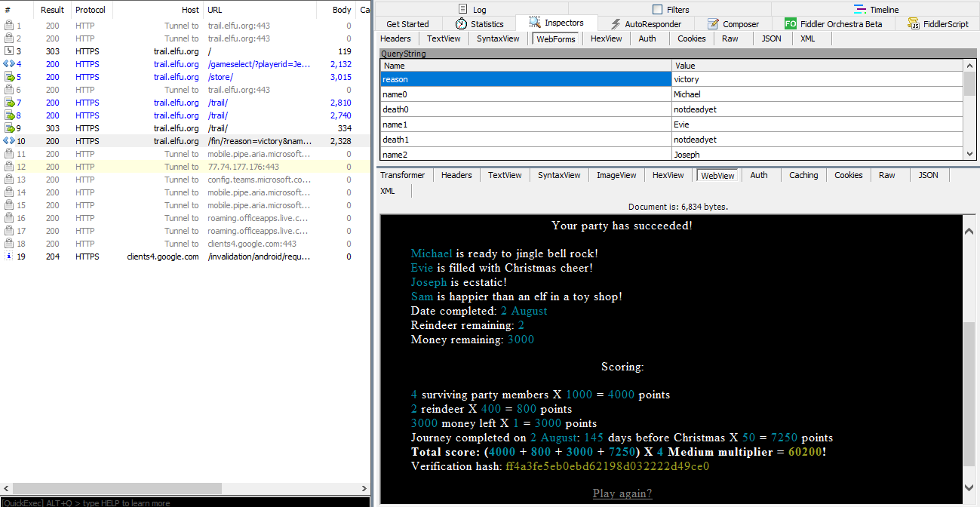The width and height of the screenshot is (980, 507).
Task: Click the lock icon of session 1
Action: click(x=9, y=26)
